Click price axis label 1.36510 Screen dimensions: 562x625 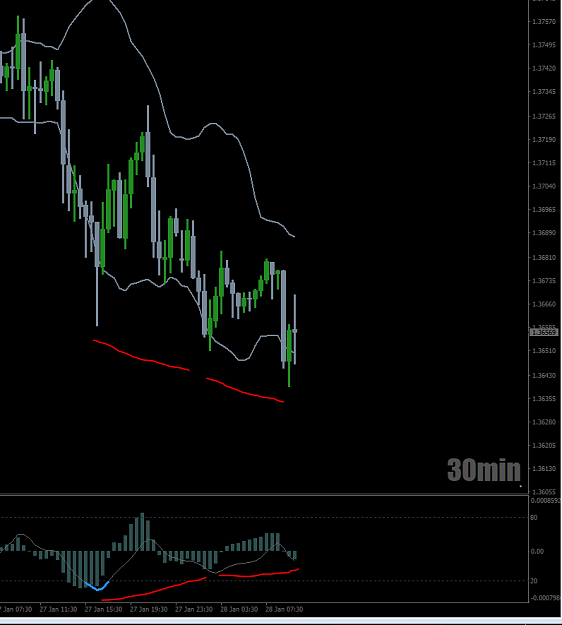point(544,351)
